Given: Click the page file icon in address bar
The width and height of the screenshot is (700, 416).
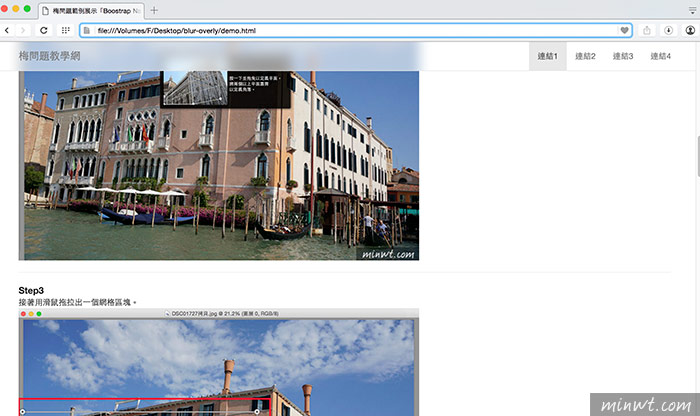Looking at the screenshot, I should click(87, 30).
